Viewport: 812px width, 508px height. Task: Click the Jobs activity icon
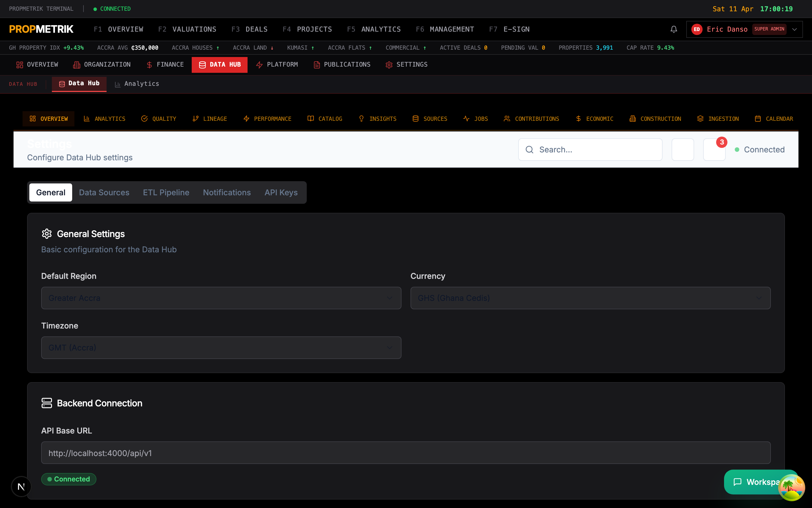[466, 119]
